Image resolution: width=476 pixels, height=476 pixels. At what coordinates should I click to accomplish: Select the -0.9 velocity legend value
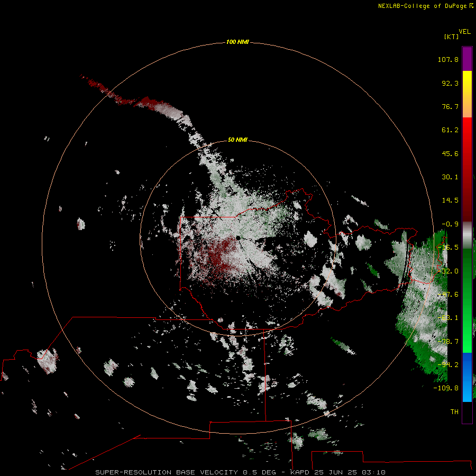point(450,224)
